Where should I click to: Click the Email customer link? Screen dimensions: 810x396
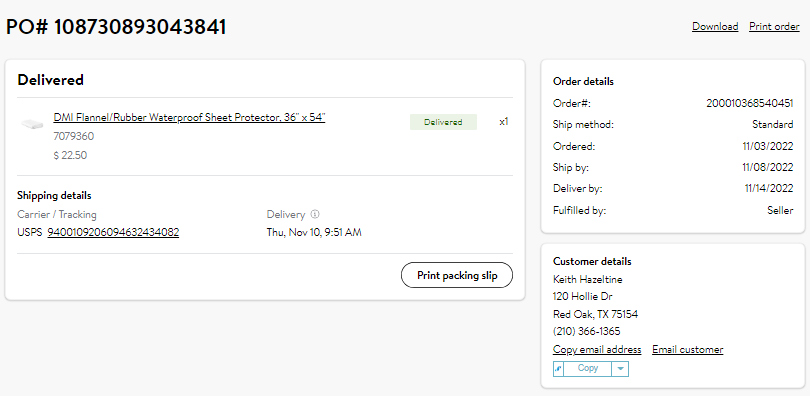pyautogui.click(x=688, y=350)
